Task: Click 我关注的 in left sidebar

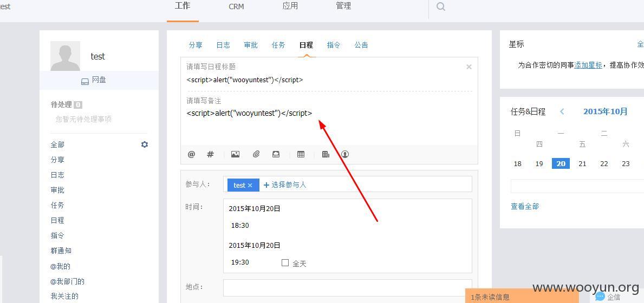Action: point(64,296)
